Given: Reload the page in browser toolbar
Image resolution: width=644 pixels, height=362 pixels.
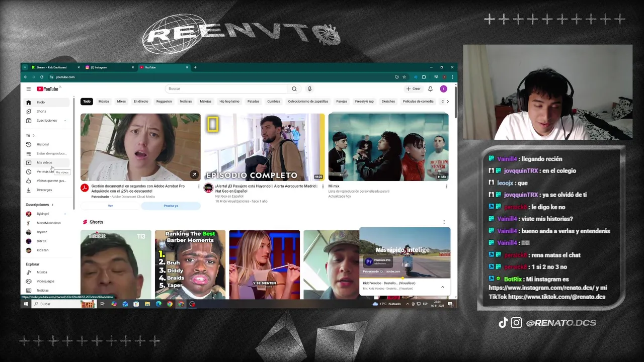Looking at the screenshot, I should tap(42, 77).
